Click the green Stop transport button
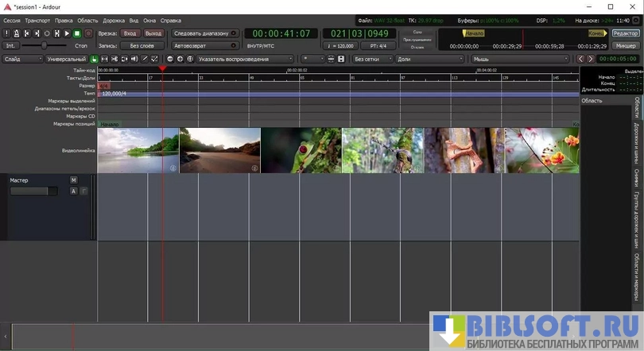The height and width of the screenshot is (351, 644). (x=77, y=33)
